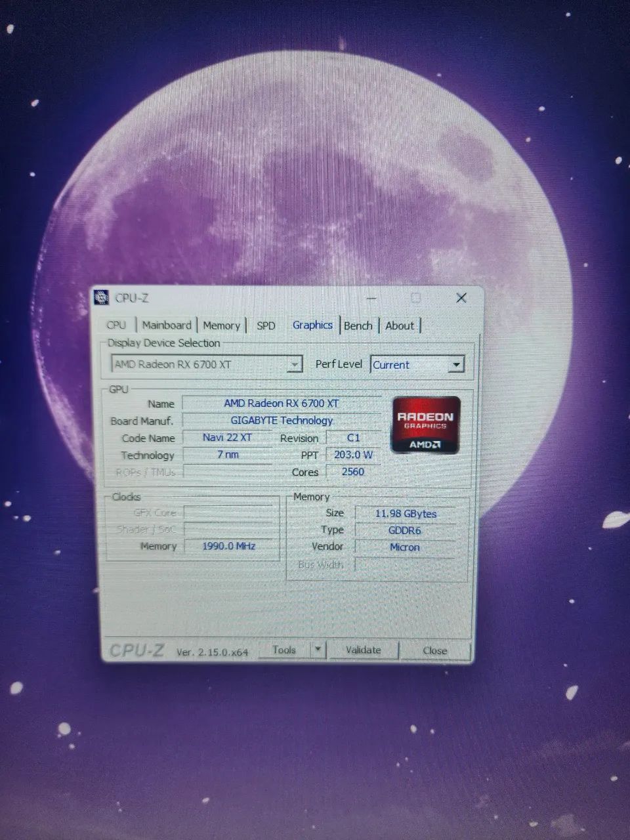
Task: Go to the Bench tab
Action: pyautogui.click(x=358, y=325)
